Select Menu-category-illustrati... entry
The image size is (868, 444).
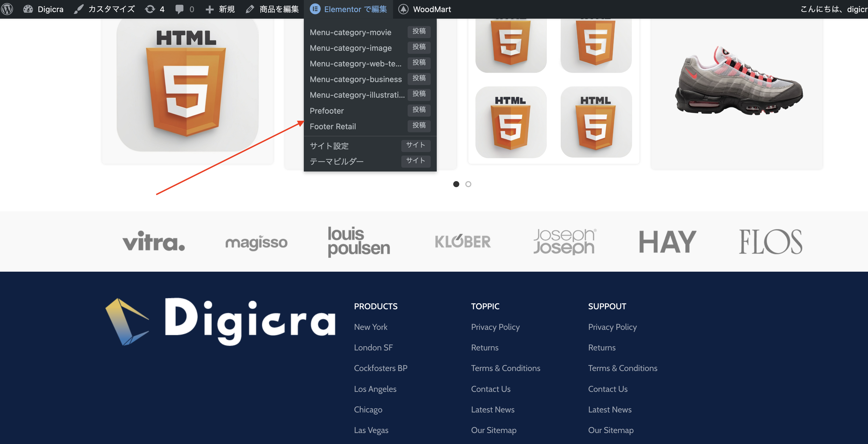click(x=370, y=95)
